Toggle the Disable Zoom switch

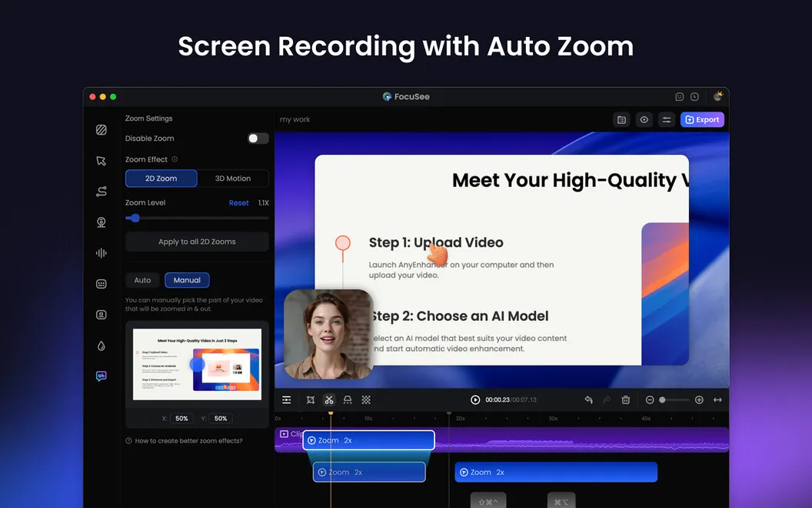(258, 139)
